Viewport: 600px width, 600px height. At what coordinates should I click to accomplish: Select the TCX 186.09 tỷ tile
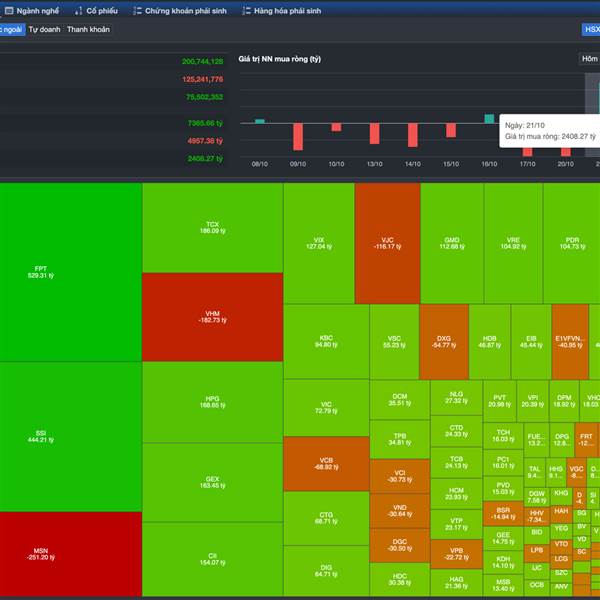tap(212, 228)
